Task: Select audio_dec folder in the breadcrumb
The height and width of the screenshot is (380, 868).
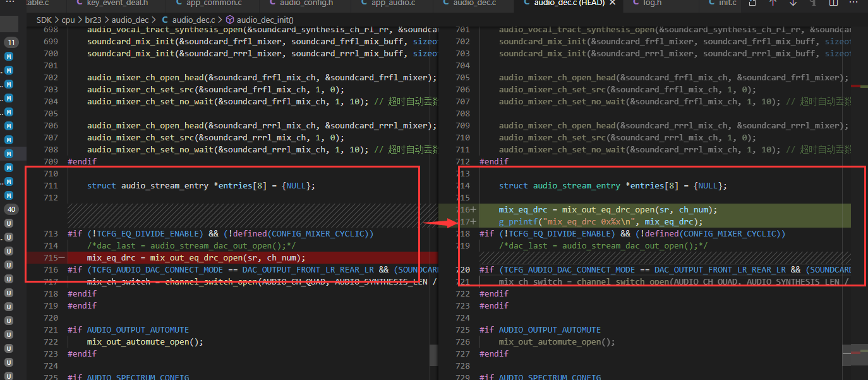Action: click(x=130, y=20)
